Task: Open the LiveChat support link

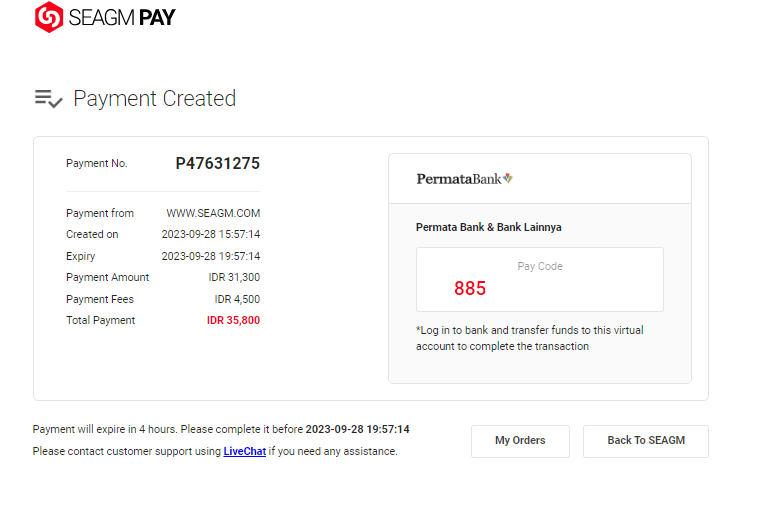Action: click(x=244, y=451)
